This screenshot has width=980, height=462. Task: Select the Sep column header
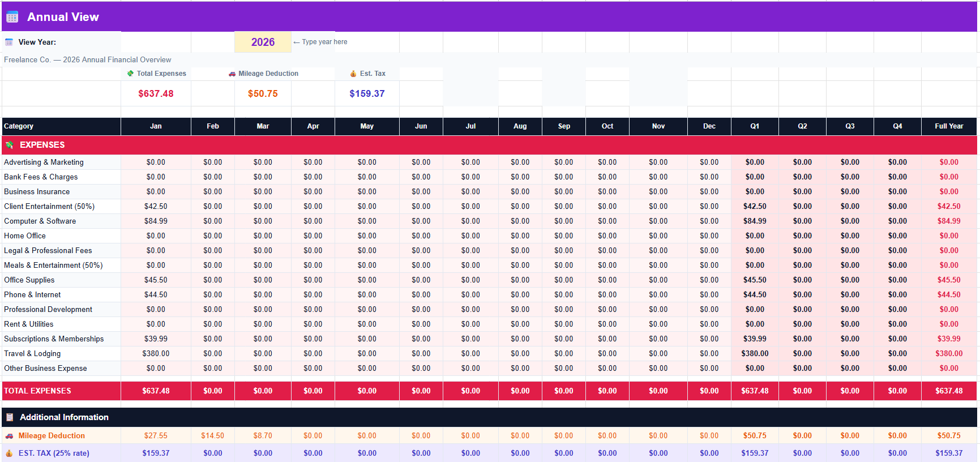tap(564, 126)
